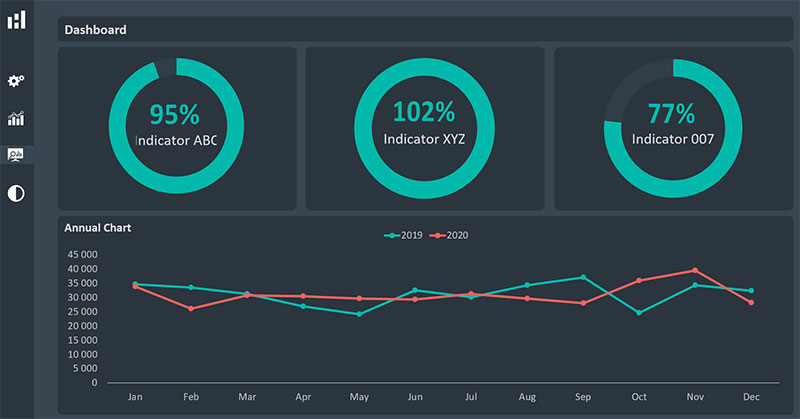
Task: Click the Indicator XYZ label
Action: (x=424, y=139)
